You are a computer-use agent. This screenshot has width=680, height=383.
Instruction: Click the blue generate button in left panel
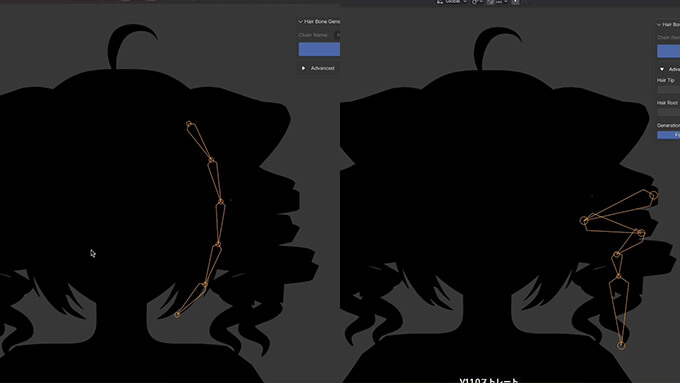(319, 49)
